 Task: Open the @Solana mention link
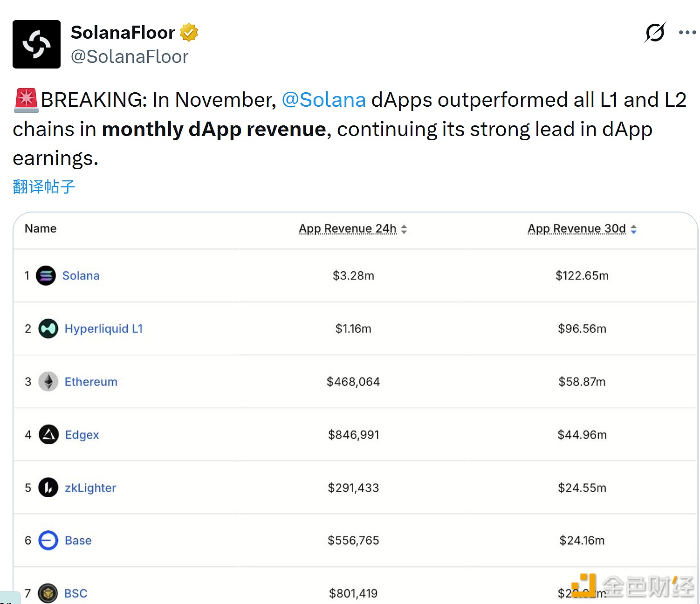pos(324,100)
